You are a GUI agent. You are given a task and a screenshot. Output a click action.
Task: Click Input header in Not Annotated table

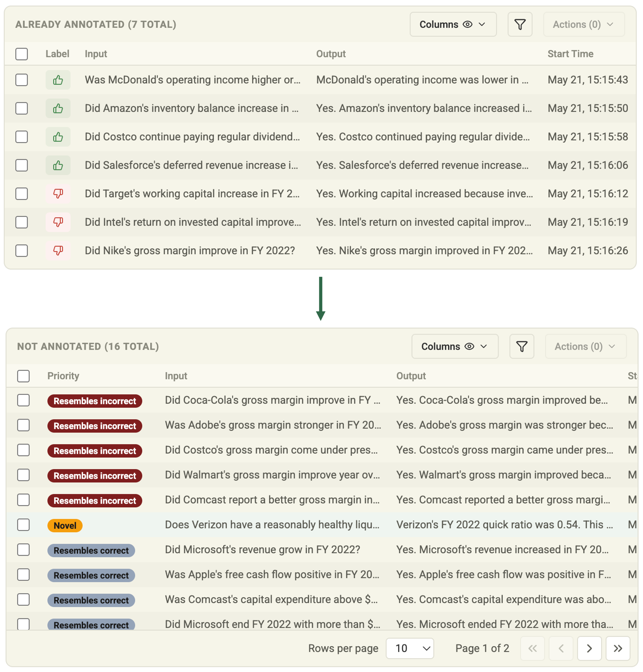click(x=176, y=376)
